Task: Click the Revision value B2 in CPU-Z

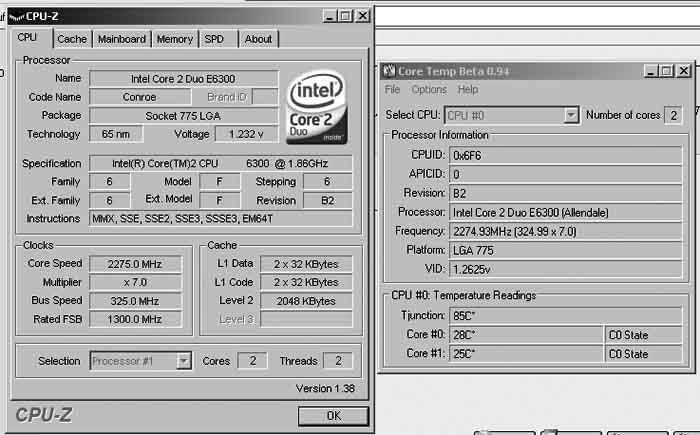Action: coord(327,201)
